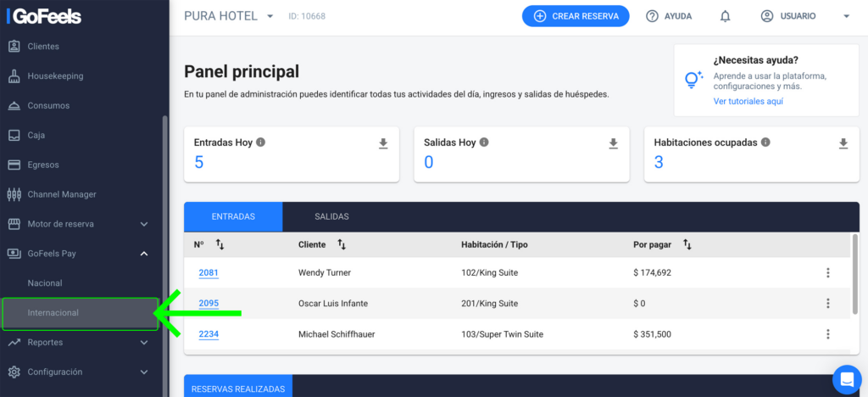Open the Ver tutoriales aquí link
Image resolution: width=868 pixels, height=397 pixels.
[748, 101]
